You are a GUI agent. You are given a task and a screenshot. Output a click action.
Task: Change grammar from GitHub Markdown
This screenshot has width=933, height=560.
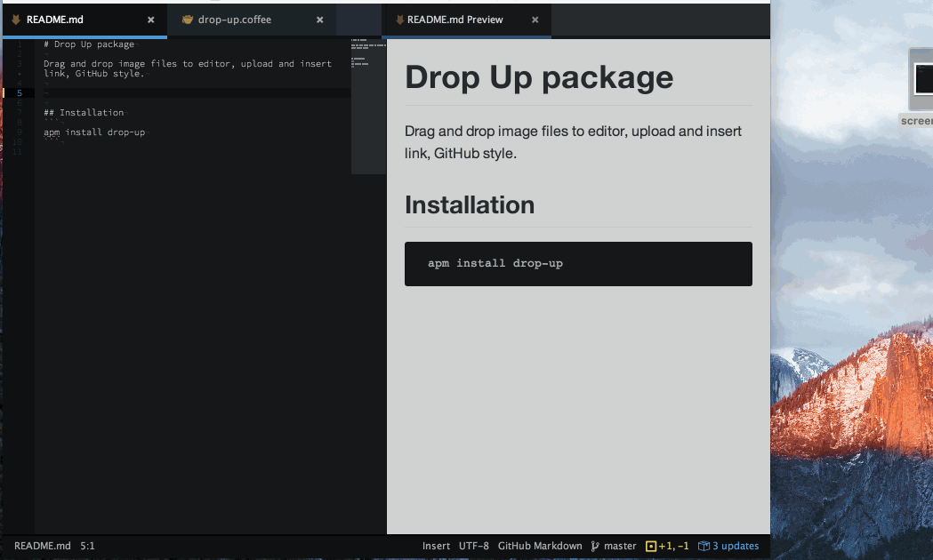coord(540,546)
